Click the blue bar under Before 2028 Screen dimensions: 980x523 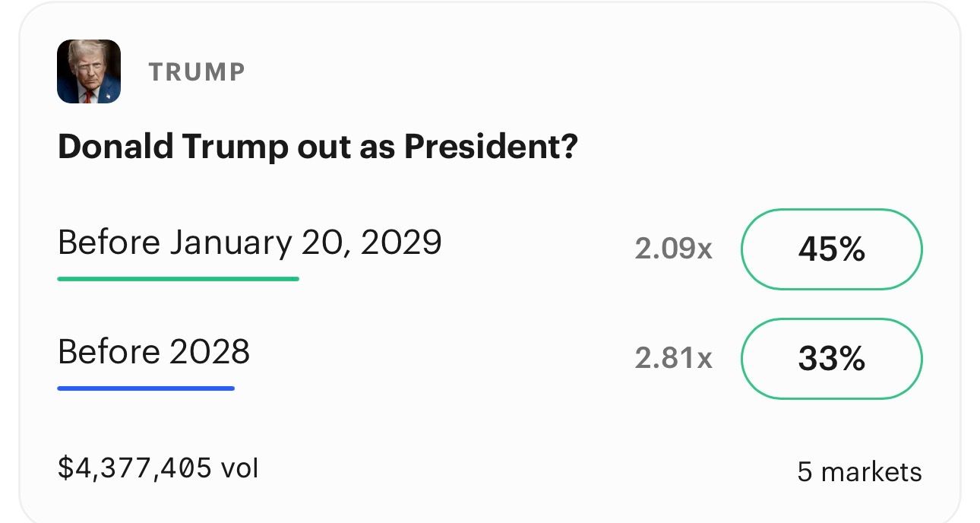click(146, 388)
